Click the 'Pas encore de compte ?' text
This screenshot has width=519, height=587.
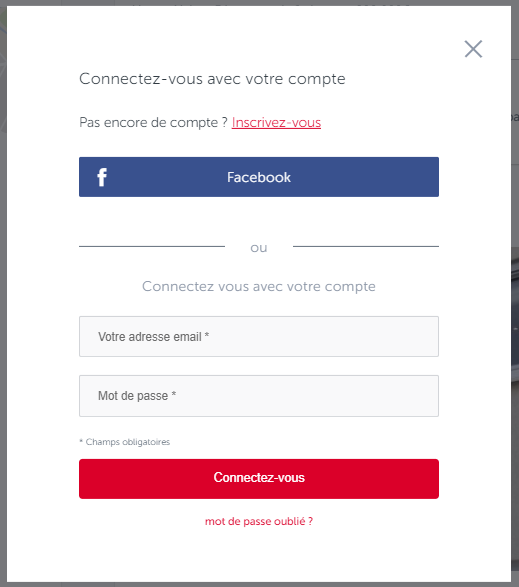[153, 122]
